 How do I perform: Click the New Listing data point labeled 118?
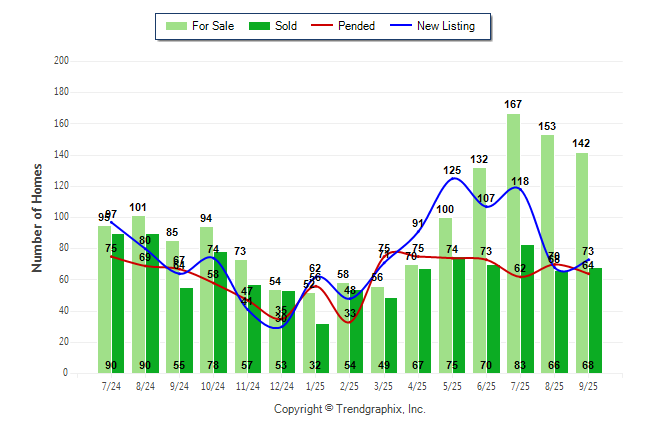click(x=520, y=189)
